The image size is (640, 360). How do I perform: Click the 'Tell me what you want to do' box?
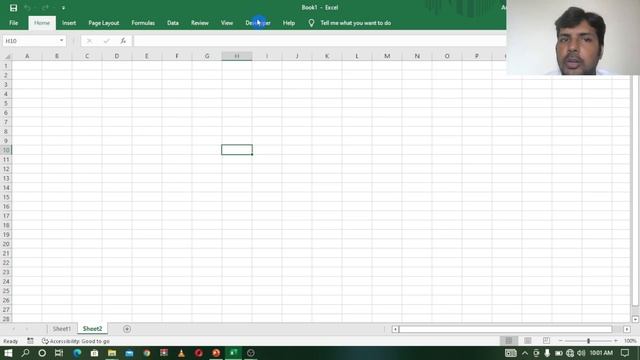[356, 23]
